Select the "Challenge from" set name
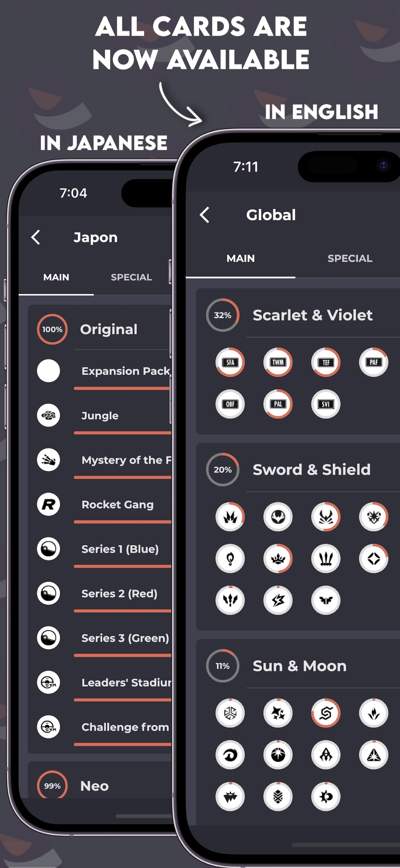The height and width of the screenshot is (868, 400). pyautogui.click(x=125, y=727)
